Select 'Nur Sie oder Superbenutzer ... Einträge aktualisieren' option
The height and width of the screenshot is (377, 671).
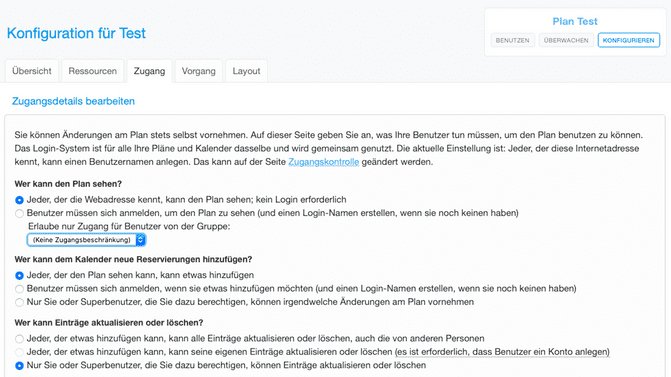pos(19,365)
